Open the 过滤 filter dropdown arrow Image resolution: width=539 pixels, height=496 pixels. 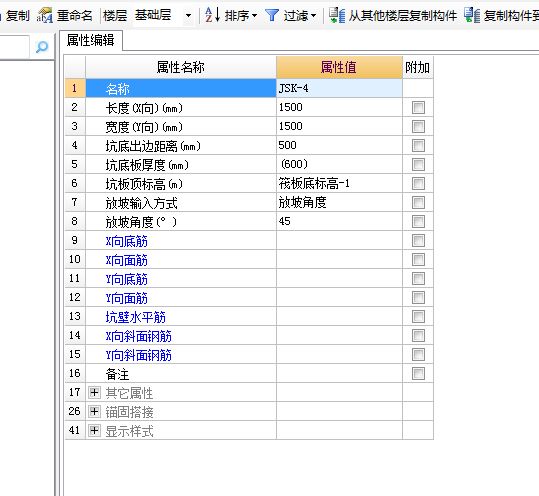313,16
